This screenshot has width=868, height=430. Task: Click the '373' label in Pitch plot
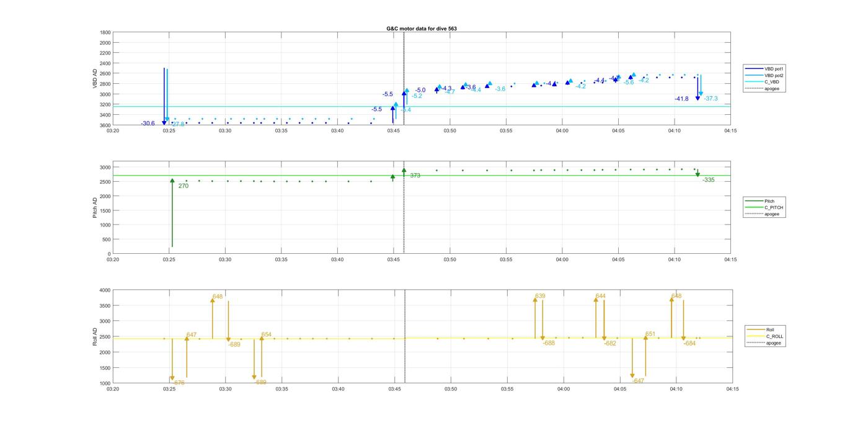[415, 176]
